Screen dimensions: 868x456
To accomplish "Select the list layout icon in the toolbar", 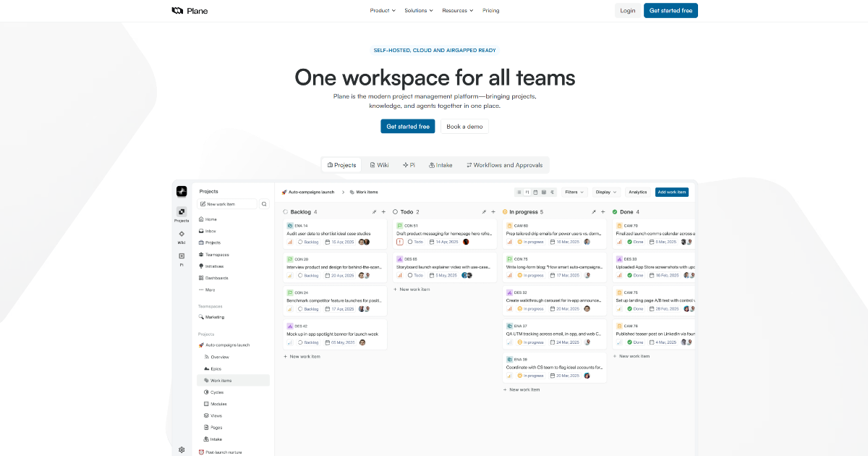I will [519, 192].
